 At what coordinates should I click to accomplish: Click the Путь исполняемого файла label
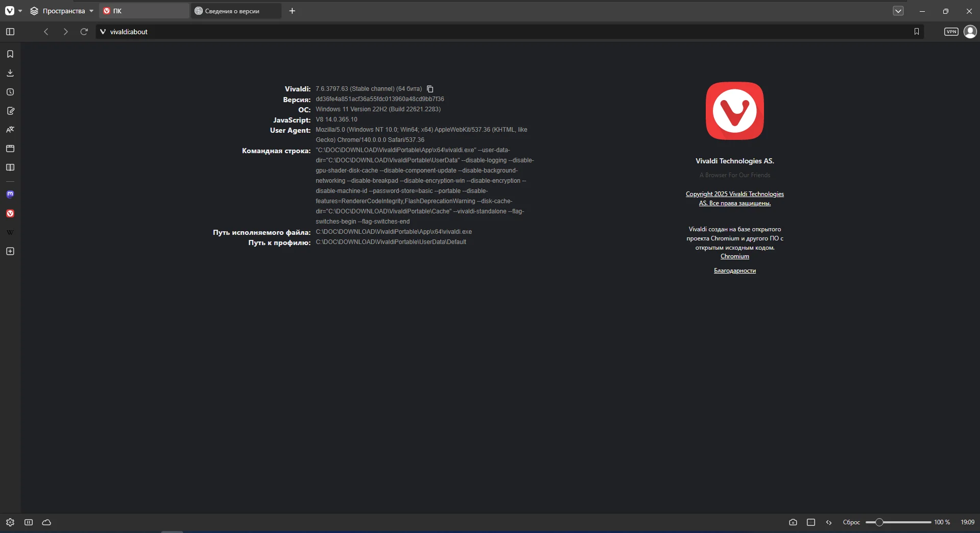click(x=261, y=232)
